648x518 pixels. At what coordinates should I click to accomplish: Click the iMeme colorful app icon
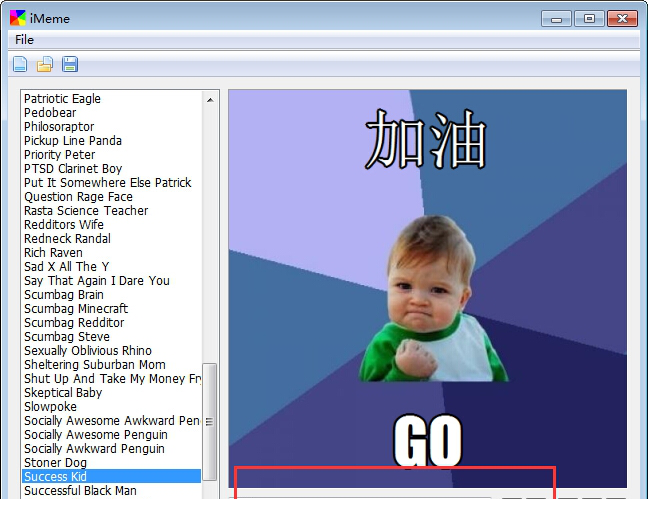pyautogui.click(x=18, y=18)
